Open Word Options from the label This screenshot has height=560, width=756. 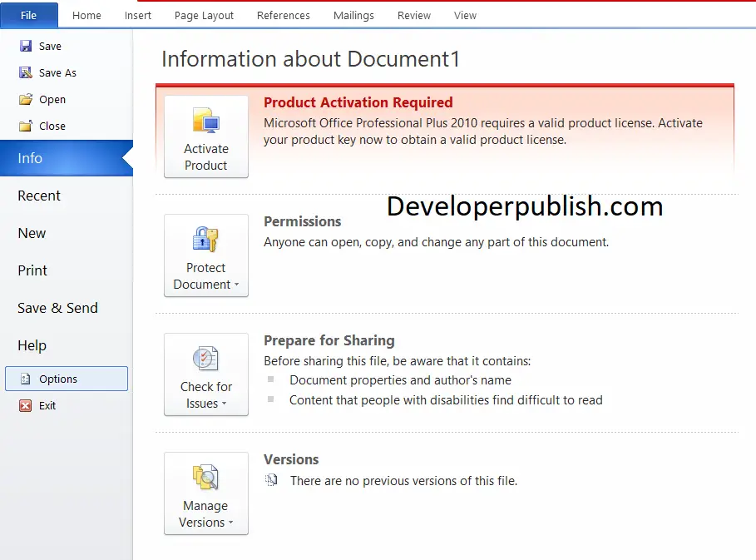coord(58,379)
